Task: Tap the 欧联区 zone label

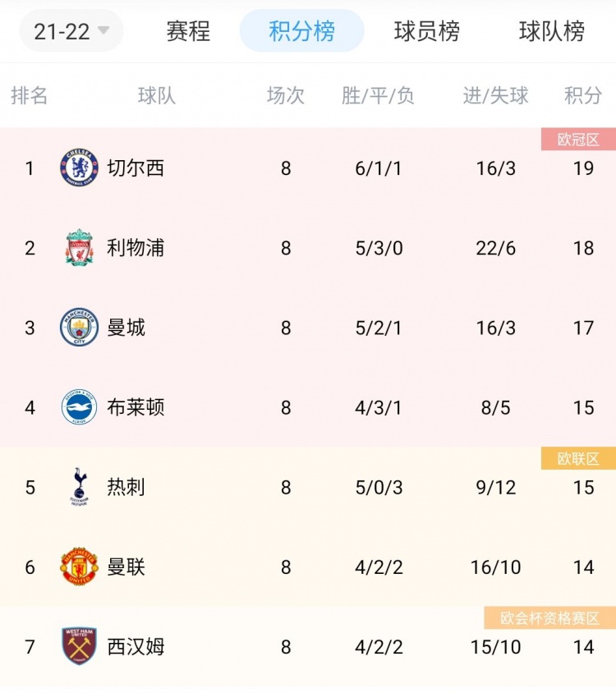Action: [578, 458]
